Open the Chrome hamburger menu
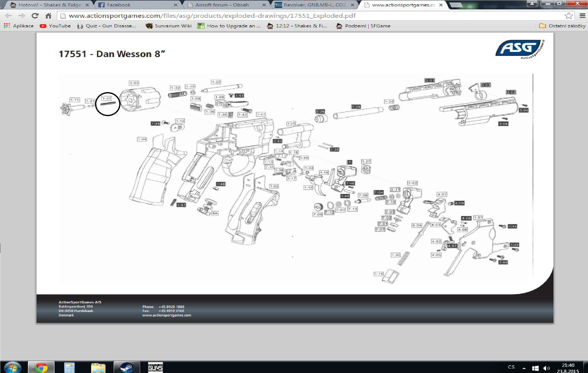Image resolution: width=588 pixels, height=373 pixels. 582,16
